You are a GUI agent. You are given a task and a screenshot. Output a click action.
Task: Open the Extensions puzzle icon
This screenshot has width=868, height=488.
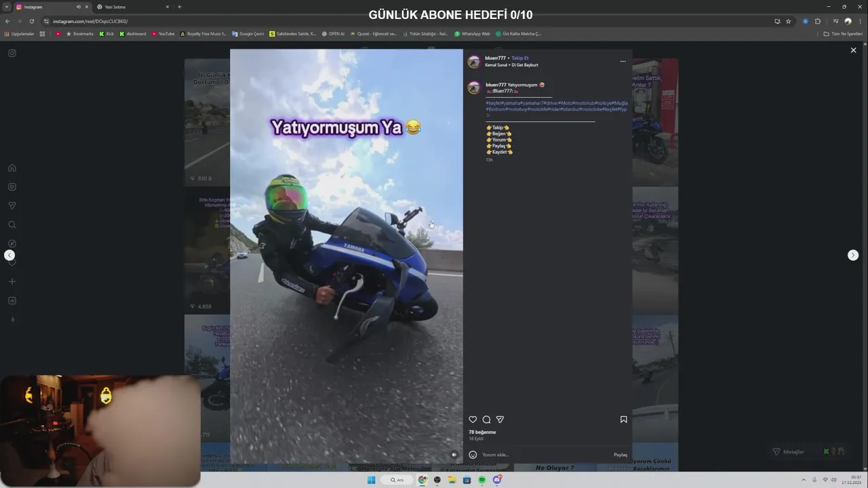pyautogui.click(x=818, y=21)
